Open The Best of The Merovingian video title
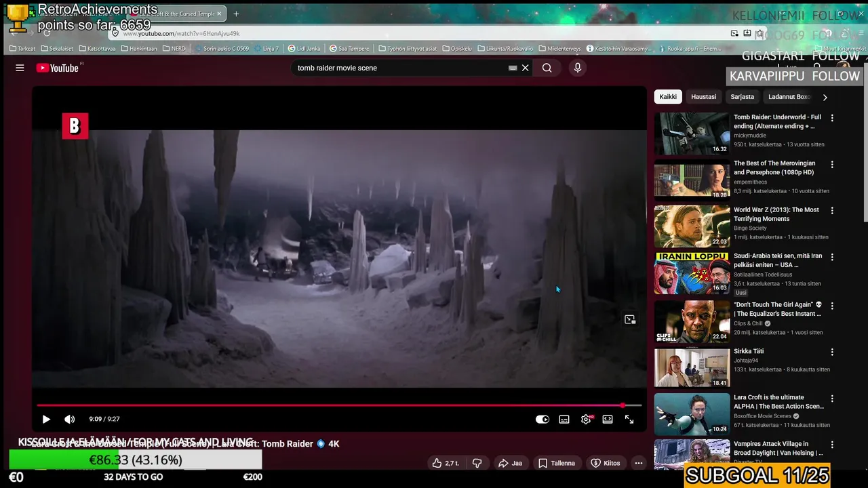The width and height of the screenshot is (868, 488). 774,168
